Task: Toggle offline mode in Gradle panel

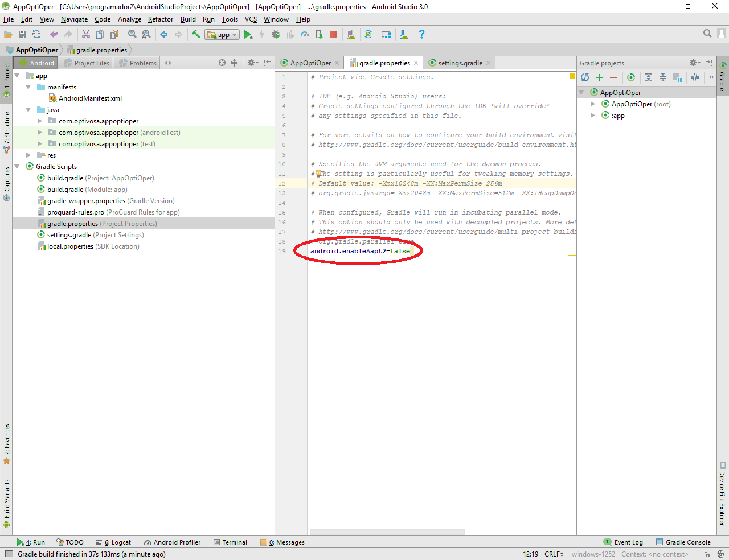Action: (695, 77)
